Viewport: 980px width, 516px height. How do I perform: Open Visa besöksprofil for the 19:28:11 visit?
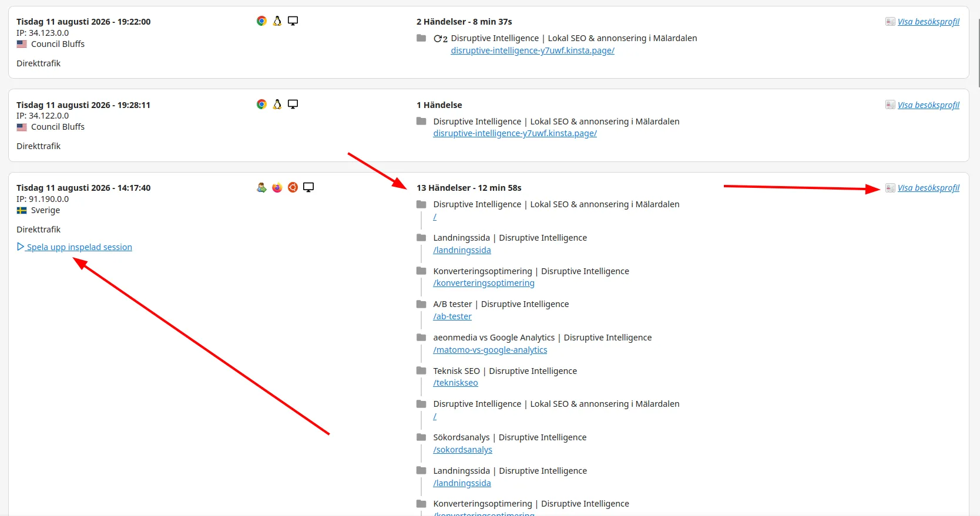tap(928, 105)
